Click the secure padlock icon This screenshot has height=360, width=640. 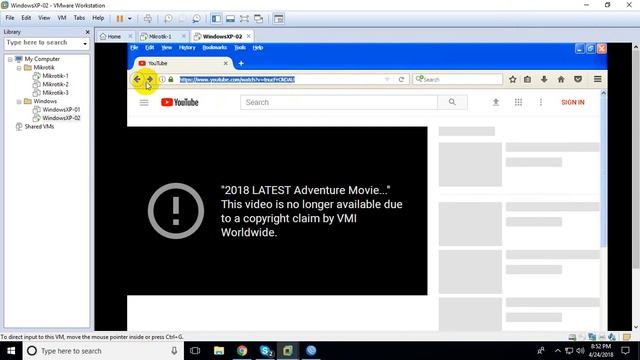171,79
